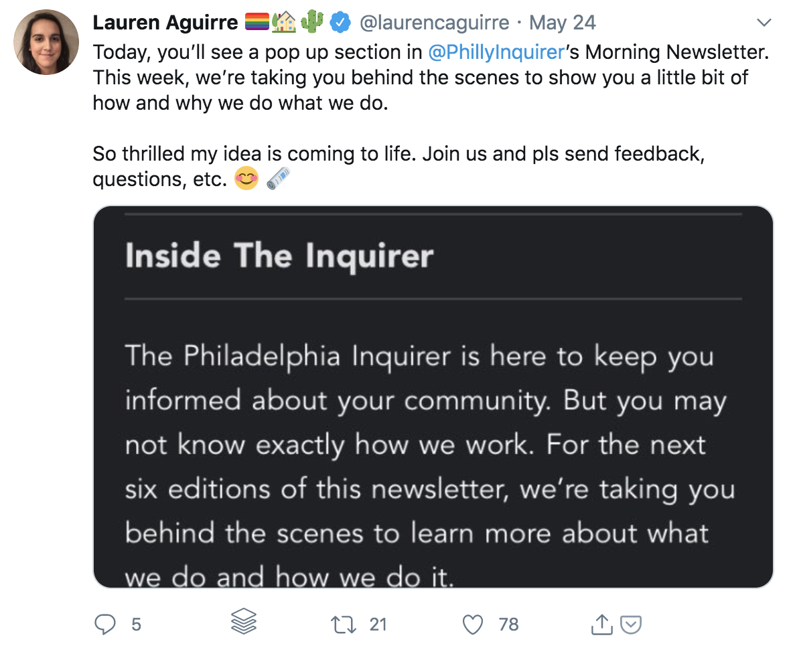Like the tweet with the heart icon
Image resolution: width=793 pixels, height=672 pixels.
point(473,624)
